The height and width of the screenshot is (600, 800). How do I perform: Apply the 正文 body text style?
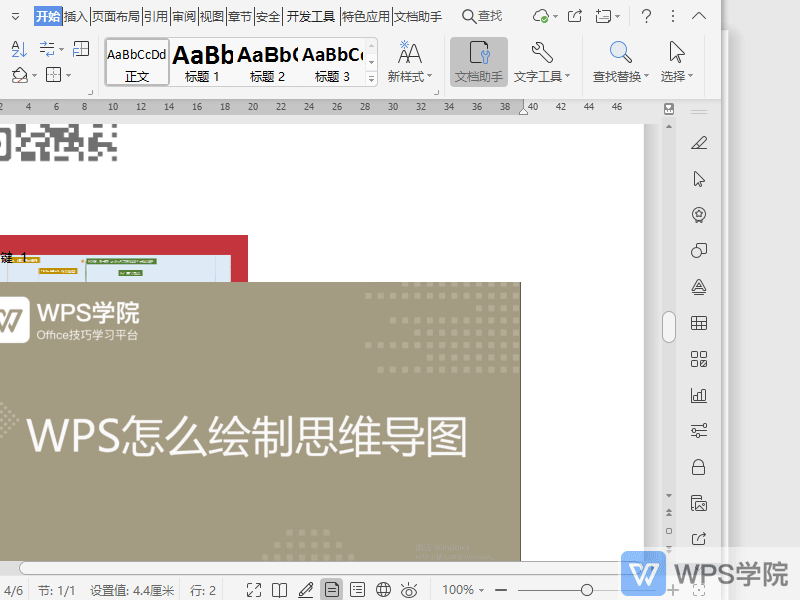pyautogui.click(x=136, y=61)
